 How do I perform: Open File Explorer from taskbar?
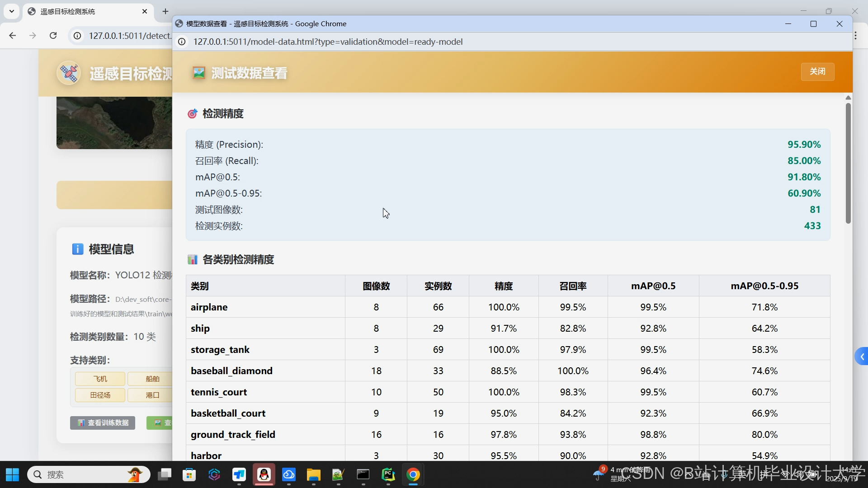click(314, 474)
